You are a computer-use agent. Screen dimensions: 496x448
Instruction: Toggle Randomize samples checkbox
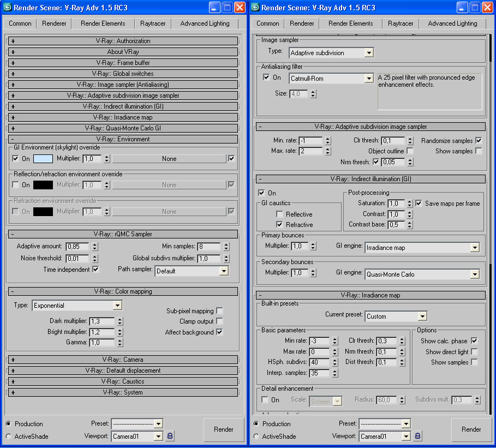(x=479, y=140)
